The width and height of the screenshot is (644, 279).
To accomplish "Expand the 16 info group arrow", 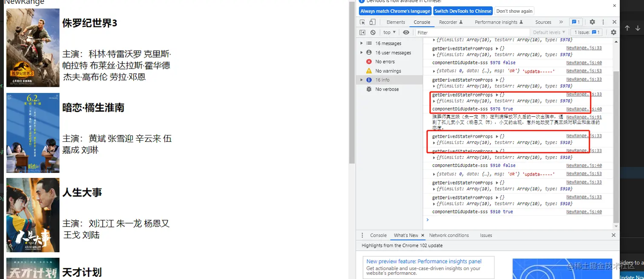I will 362,80.
